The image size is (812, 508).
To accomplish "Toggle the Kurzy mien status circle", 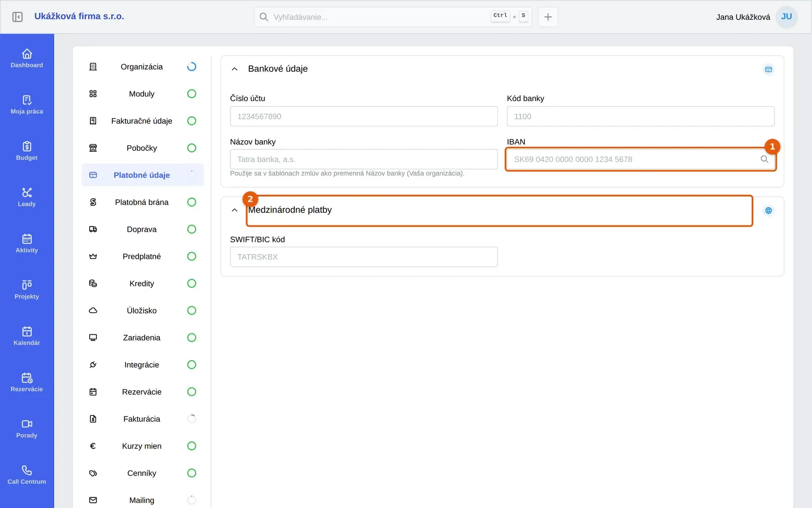I will pyautogui.click(x=191, y=446).
